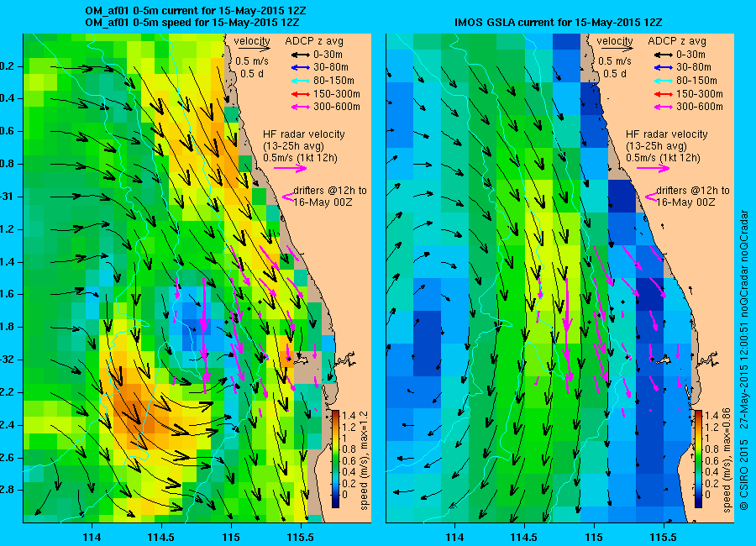
Task: Click 'speed (m/s), max=1.2' label
Action: coord(364,460)
